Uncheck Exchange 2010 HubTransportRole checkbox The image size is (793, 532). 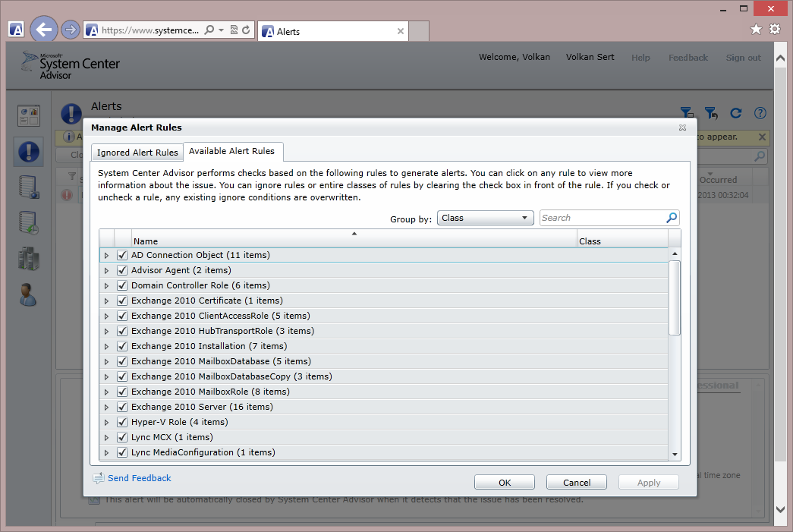[x=122, y=331]
